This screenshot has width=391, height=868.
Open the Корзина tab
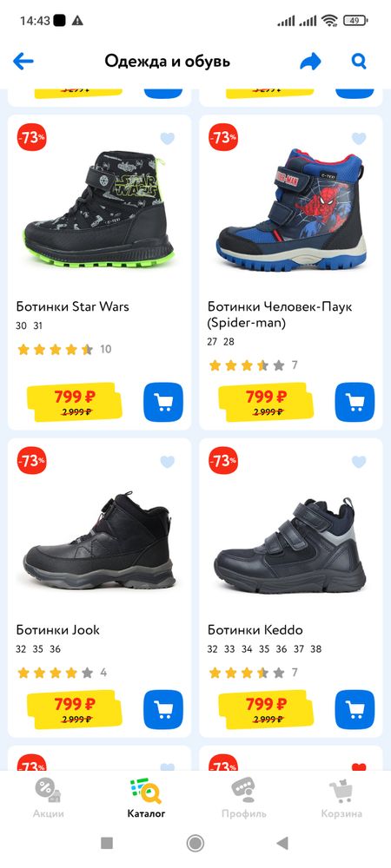point(341,798)
